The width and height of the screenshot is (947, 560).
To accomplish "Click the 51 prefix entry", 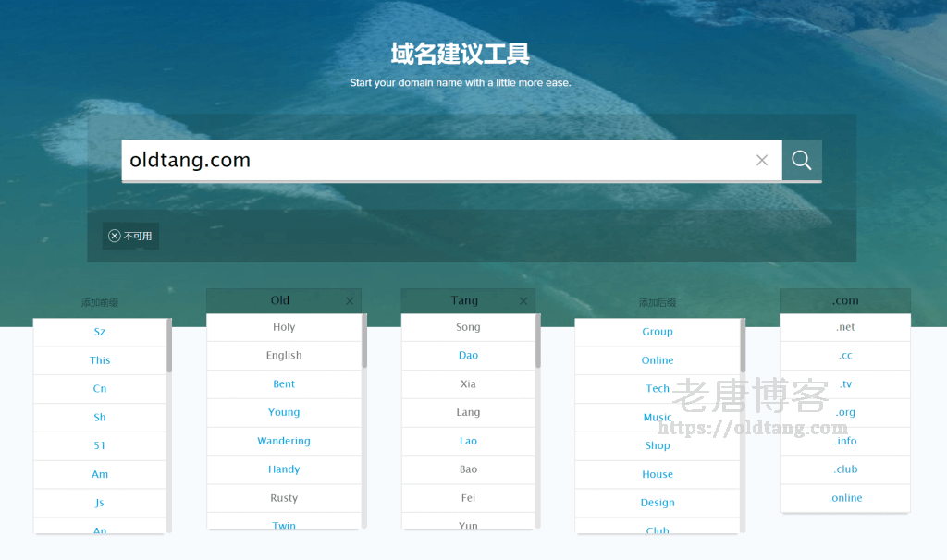I will point(100,445).
